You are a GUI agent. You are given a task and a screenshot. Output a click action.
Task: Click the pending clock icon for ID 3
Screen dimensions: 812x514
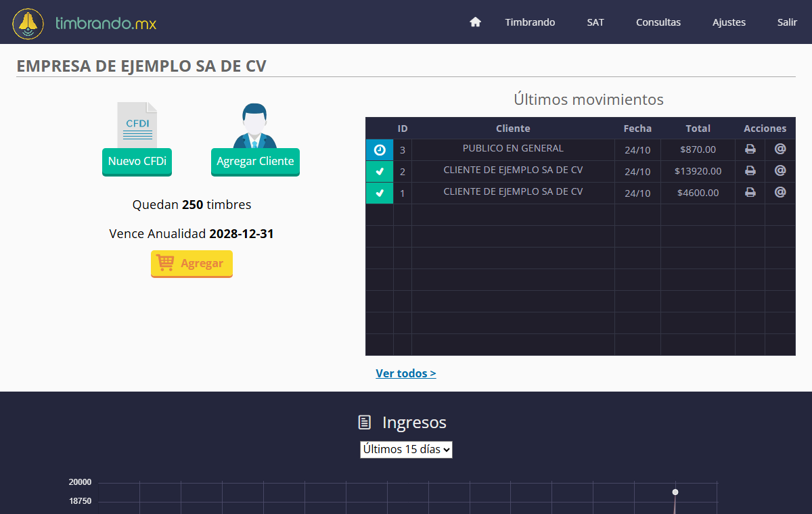(x=380, y=150)
